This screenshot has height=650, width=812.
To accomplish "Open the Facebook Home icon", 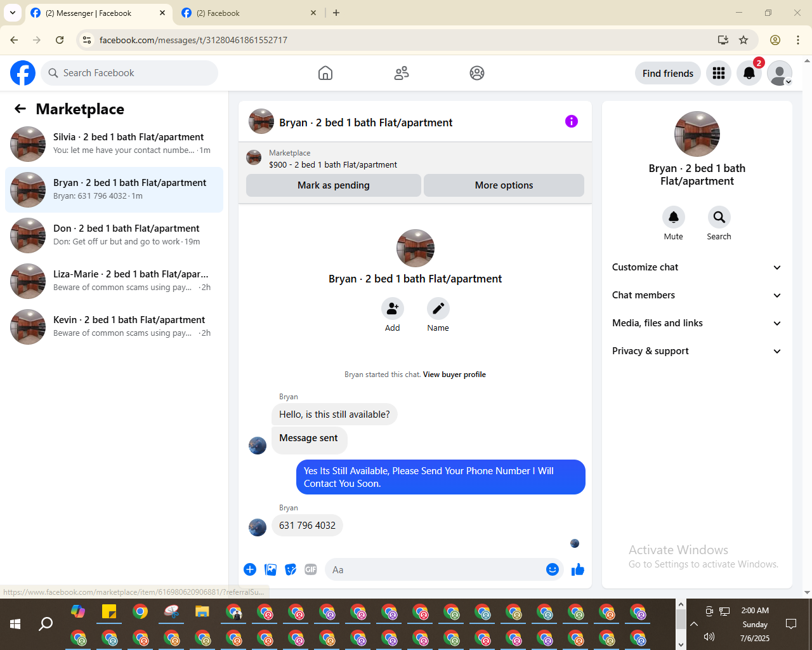I will pos(325,73).
